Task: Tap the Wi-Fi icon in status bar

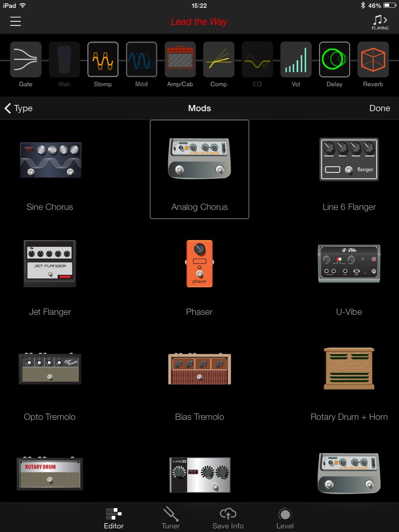Action: [22, 5]
